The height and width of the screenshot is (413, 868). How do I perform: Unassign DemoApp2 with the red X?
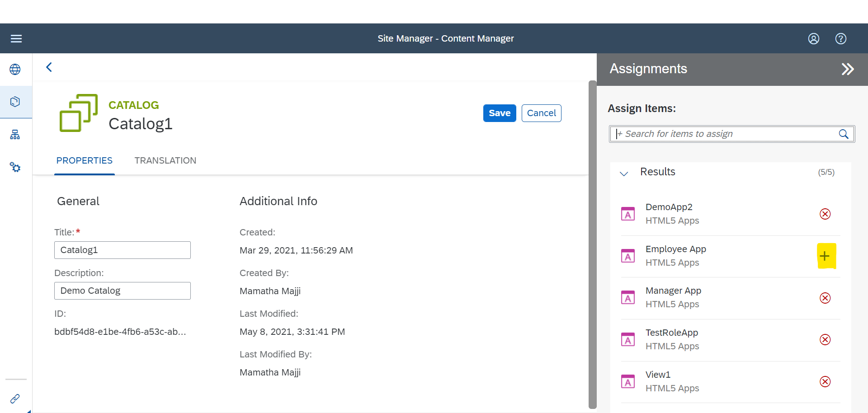825,214
